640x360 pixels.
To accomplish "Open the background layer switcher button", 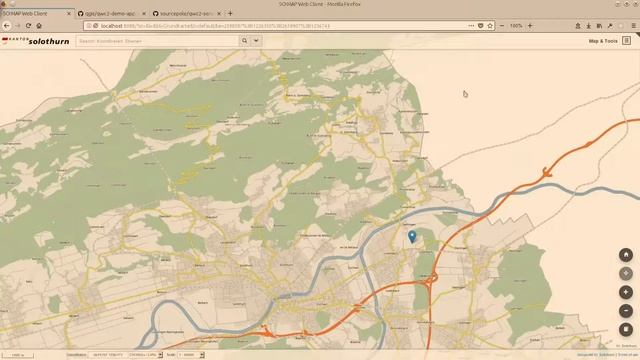I will pos(626,329).
